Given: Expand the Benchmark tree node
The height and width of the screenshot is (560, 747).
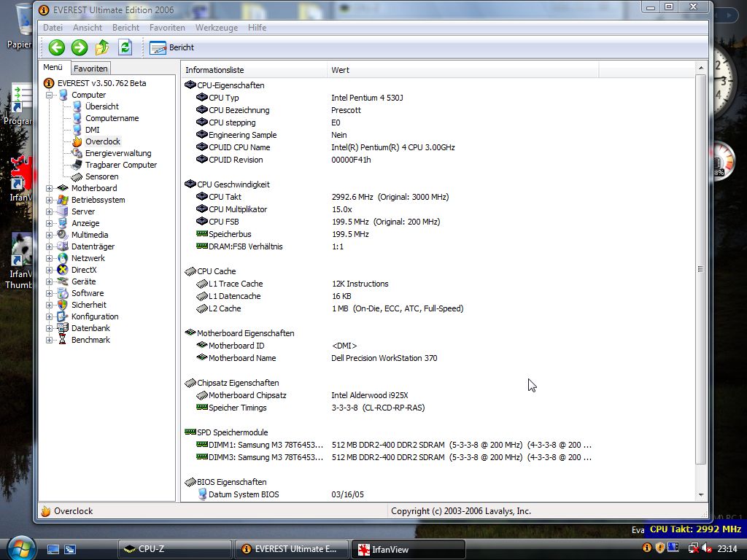Looking at the screenshot, I should tap(49, 340).
